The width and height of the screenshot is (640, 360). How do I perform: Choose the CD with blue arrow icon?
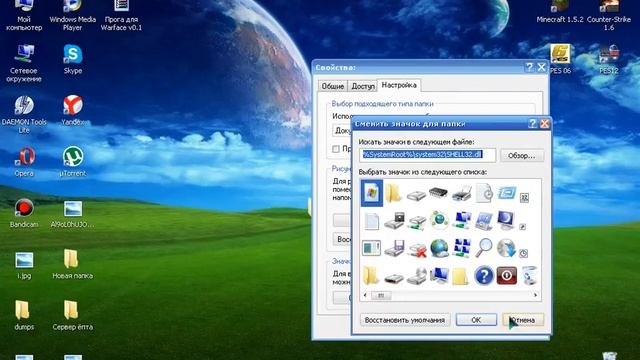[506, 248]
